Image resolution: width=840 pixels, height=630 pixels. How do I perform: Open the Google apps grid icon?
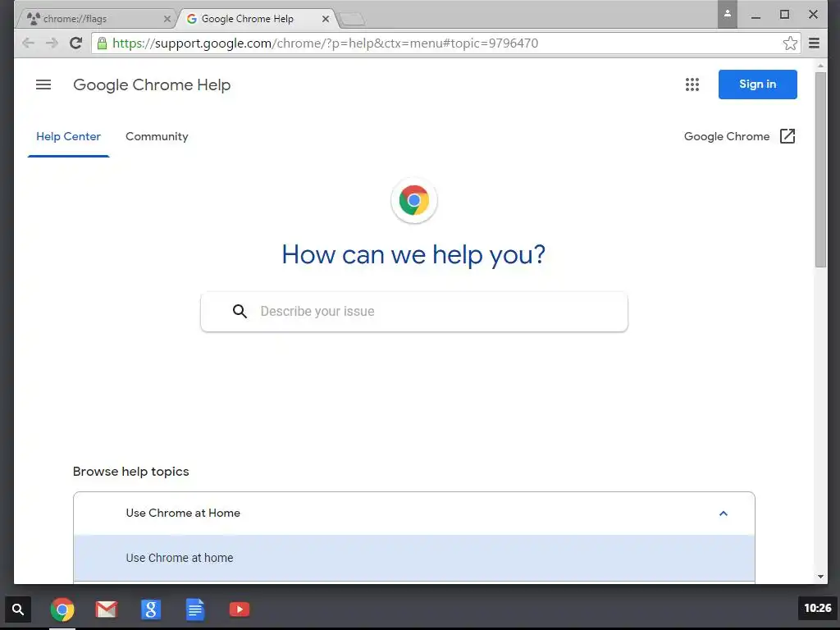[x=692, y=84]
